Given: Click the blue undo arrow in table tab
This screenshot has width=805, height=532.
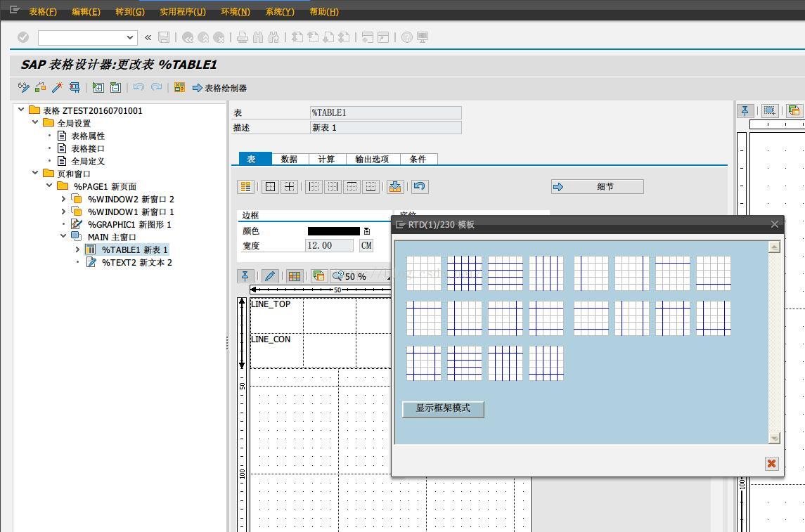Looking at the screenshot, I should [x=420, y=187].
